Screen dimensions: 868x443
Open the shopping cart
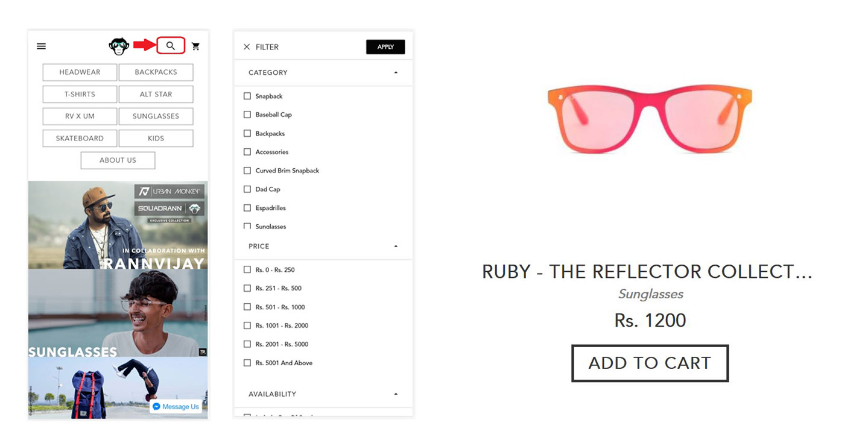[x=195, y=46]
